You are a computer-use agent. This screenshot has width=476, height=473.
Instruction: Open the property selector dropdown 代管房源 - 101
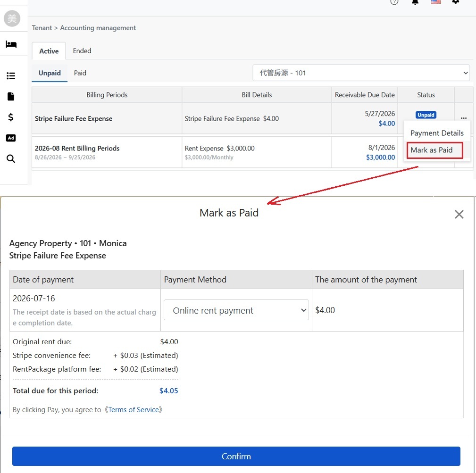(361, 73)
